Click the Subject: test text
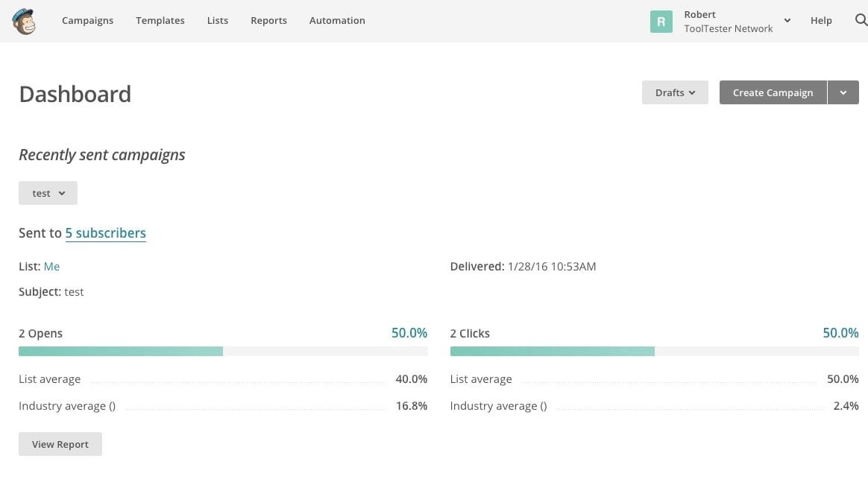The image size is (868, 488). pos(51,291)
